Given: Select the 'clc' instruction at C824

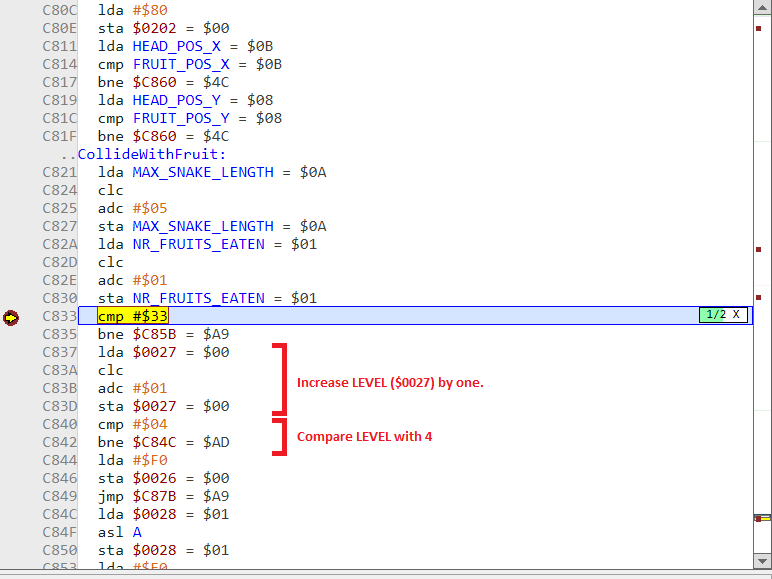Looking at the screenshot, I should 110,191.
